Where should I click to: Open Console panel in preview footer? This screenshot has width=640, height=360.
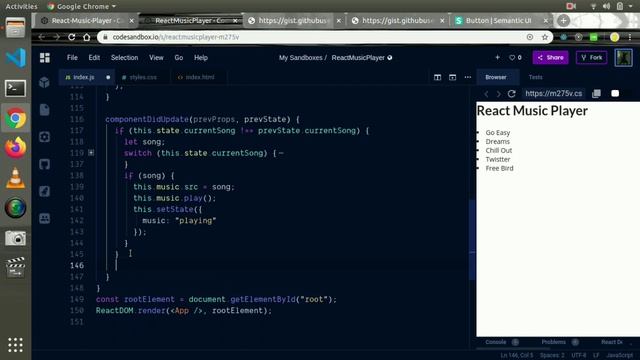tap(496, 342)
